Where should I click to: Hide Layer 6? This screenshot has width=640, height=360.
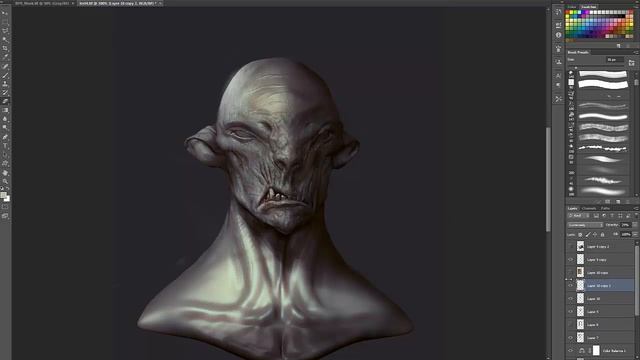571,312
